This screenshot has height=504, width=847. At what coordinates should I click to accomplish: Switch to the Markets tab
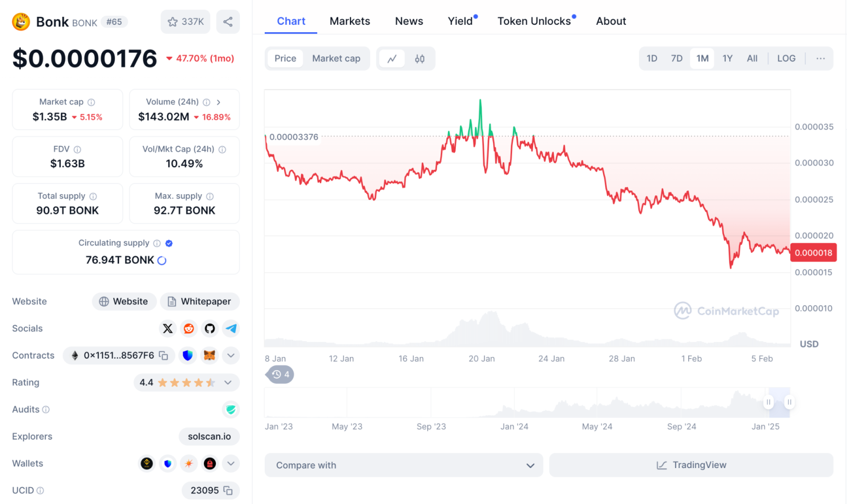(x=350, y=21)
